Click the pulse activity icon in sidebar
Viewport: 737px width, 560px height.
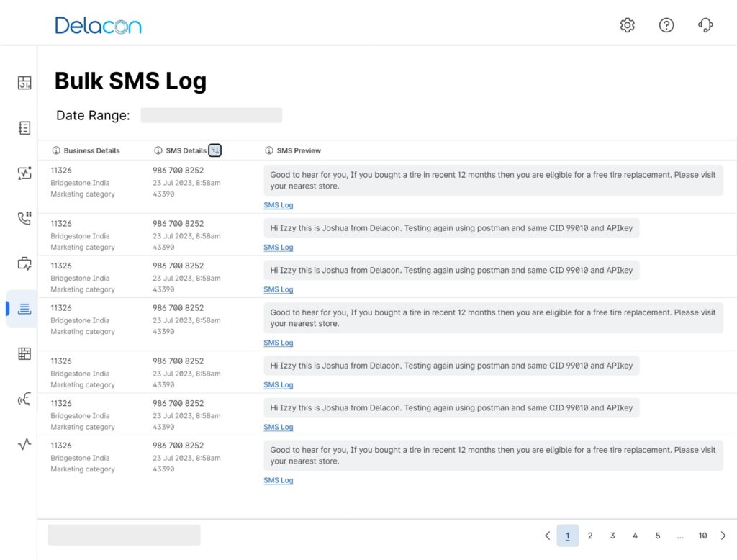(24, 444)
